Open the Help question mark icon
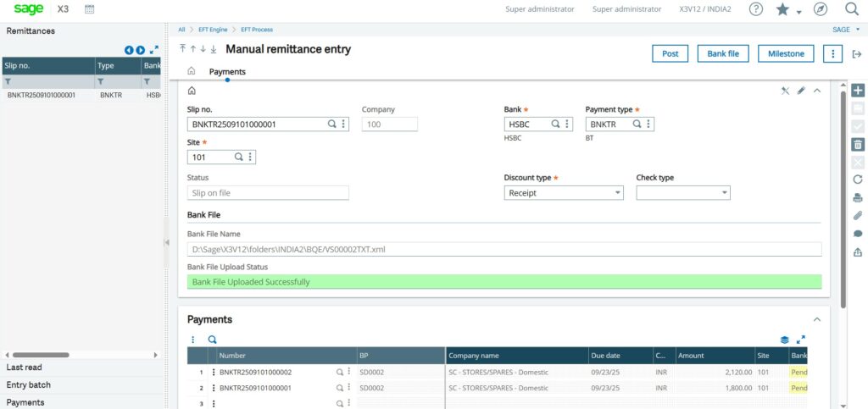 point(756,9)
